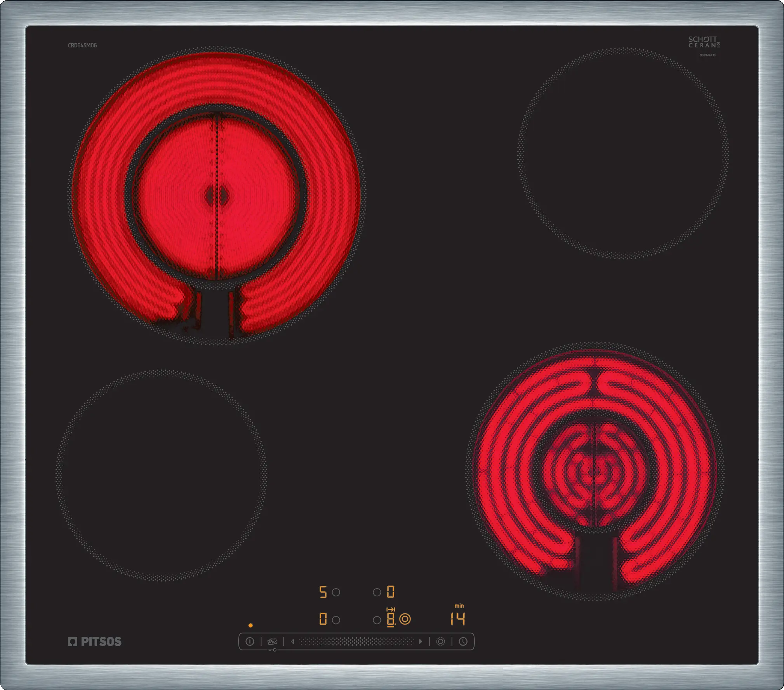Tap the rear-left 5 power level digit
Screen dimensions: 784x690
click(x=323, y=592)
